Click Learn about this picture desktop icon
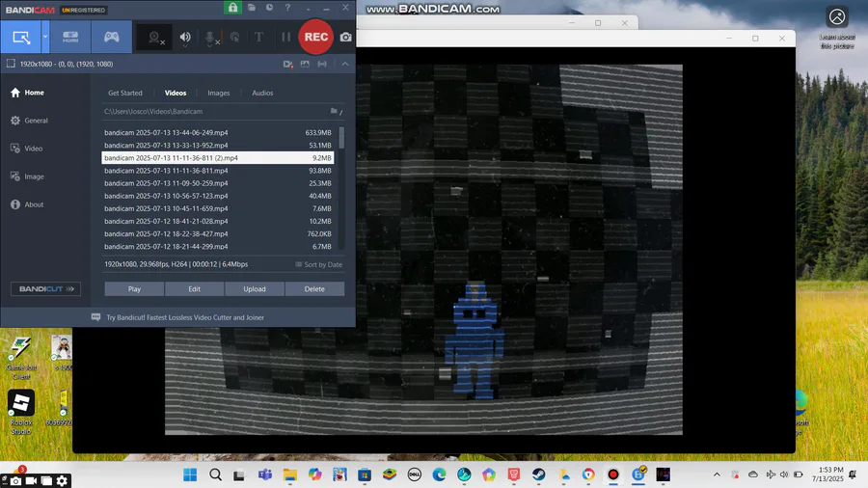The width and height of the screenshot is (868, 488). (837, 28)
